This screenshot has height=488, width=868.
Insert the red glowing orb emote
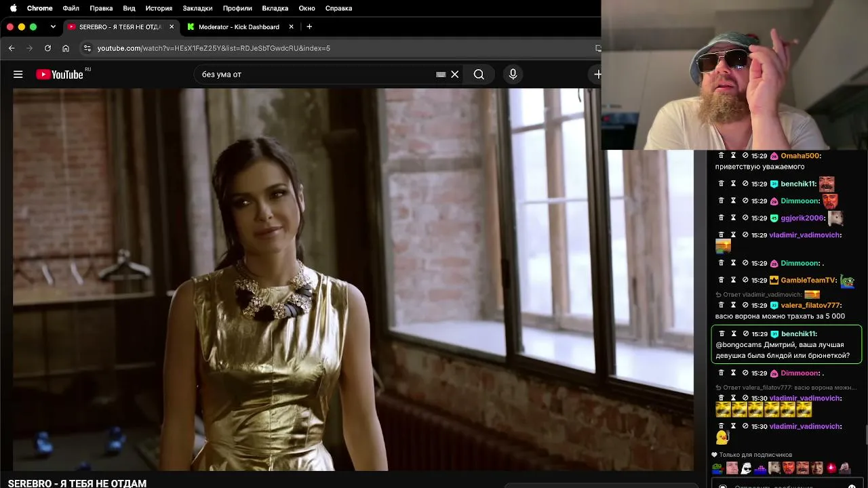tap(831, 468)
